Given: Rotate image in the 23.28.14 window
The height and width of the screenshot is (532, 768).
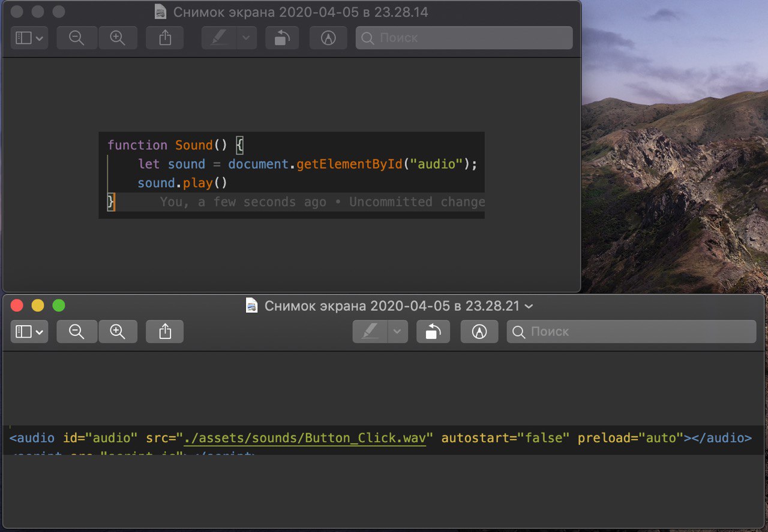Looking at the screenshot, I should pyautogui.click(x=282, y=38).
